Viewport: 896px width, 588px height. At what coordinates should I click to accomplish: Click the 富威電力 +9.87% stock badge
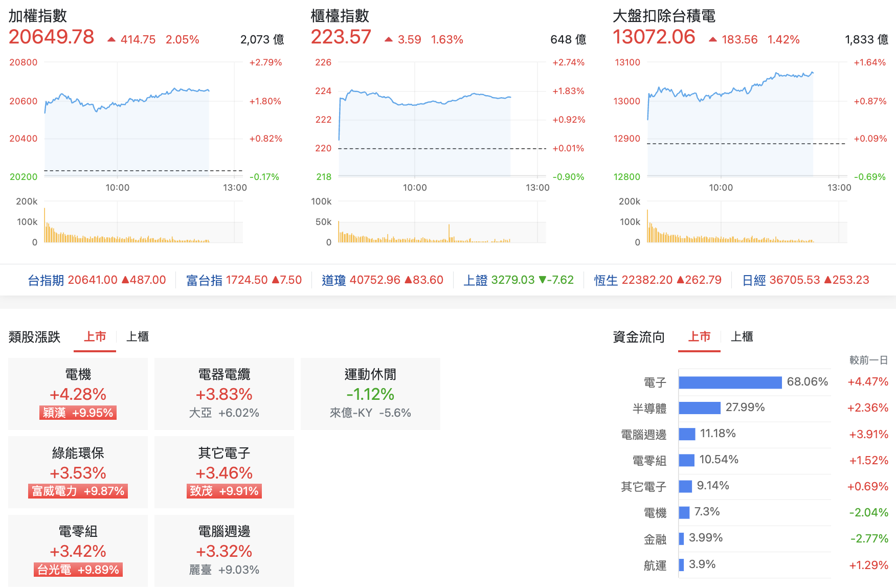(x=78, y=491)
